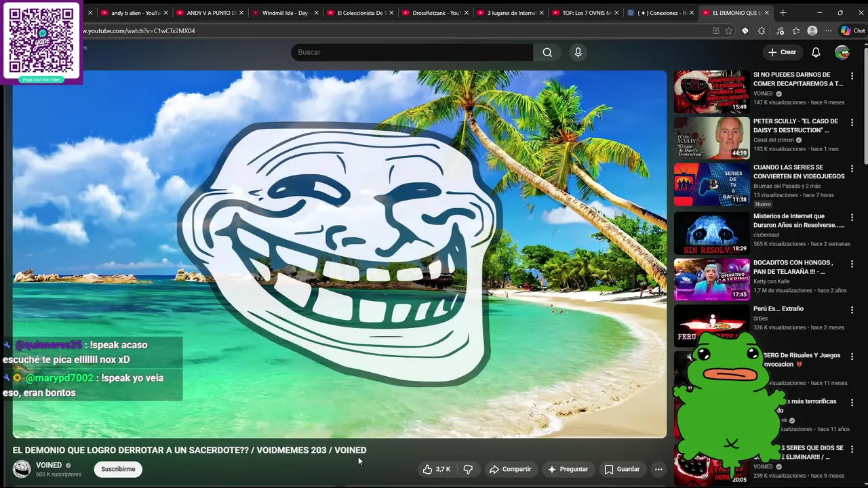Open VOINED channel name link

click(x=49, y=465)
